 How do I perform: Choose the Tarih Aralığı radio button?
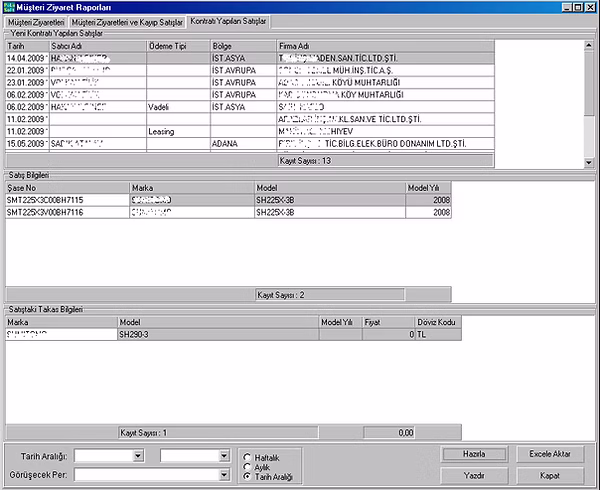tap(247, 475)
